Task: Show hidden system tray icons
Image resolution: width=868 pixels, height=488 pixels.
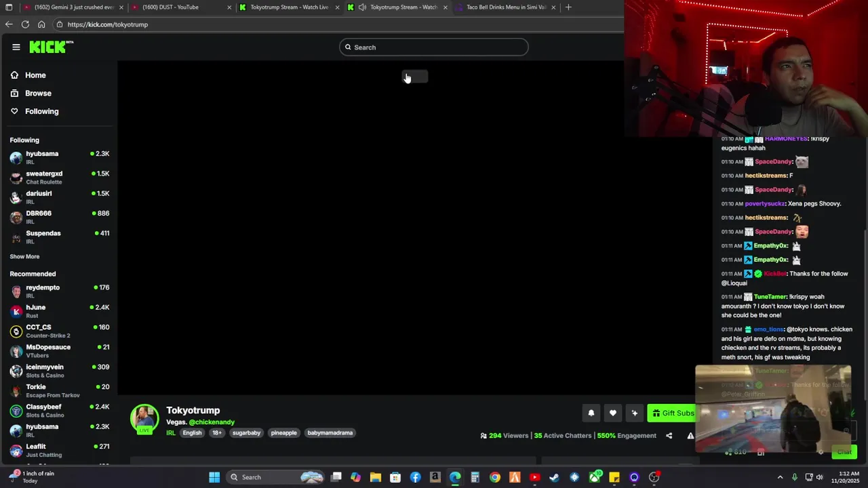Action: pyautogui.click(x=780, y=477)
